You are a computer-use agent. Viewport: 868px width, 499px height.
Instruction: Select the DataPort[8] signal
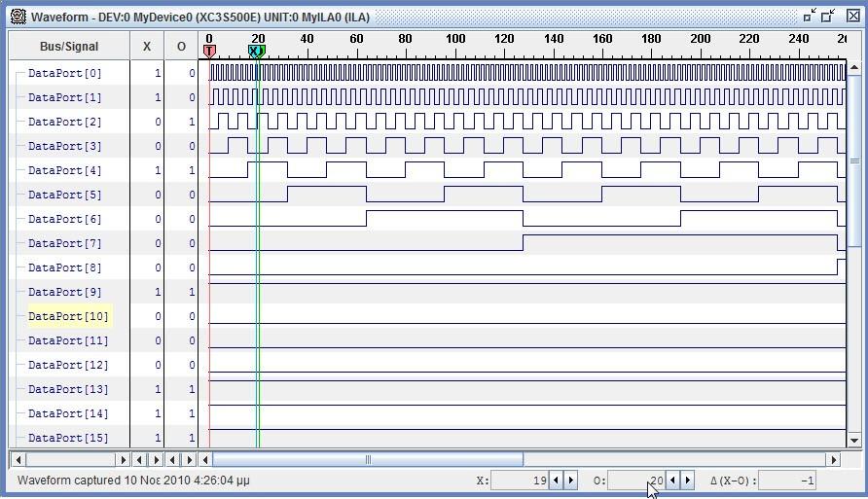65,267
